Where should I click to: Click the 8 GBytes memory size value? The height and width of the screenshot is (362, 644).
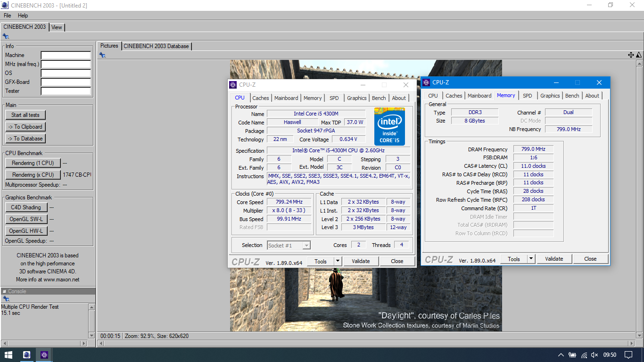[474, 121]
